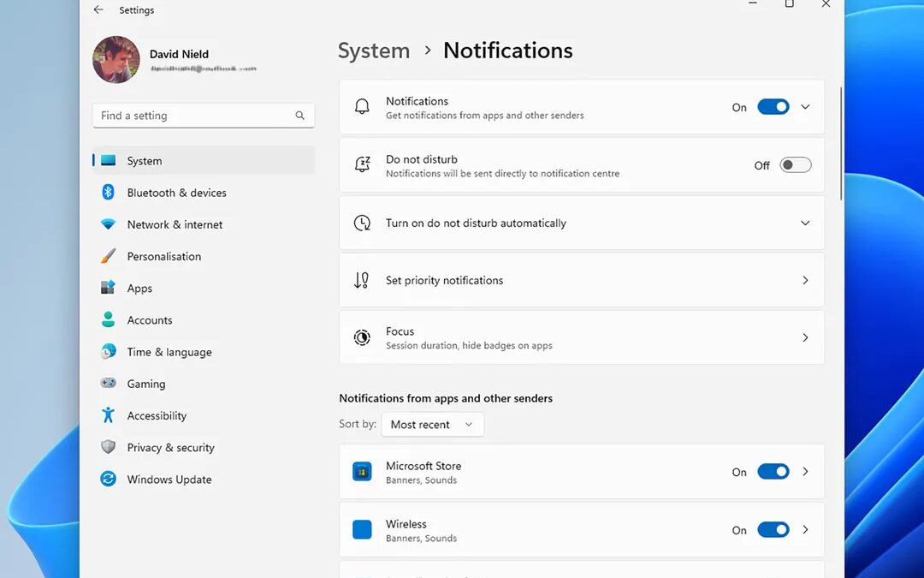Click the search magnifier icon
This screenshot has height=578, width=924.
coord(300,116)
